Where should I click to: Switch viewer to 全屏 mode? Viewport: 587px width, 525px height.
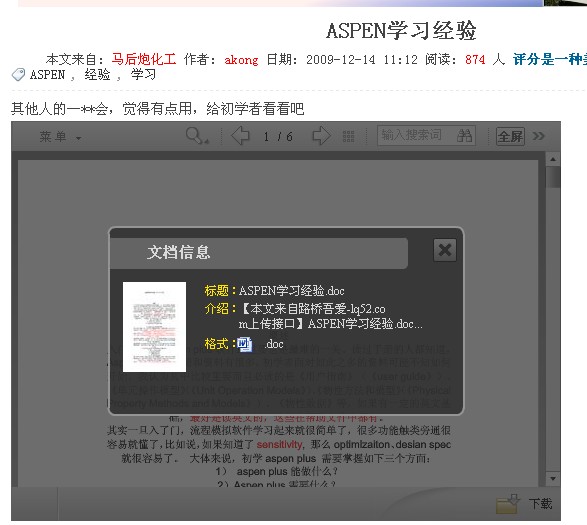click(x=510, y=136)
